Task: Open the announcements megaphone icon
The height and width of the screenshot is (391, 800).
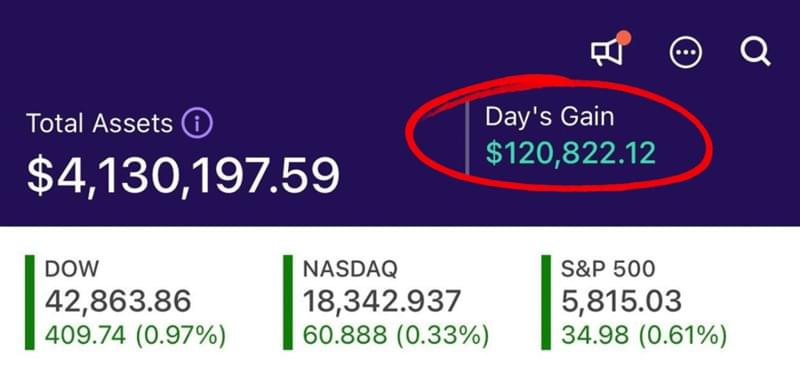Action: tap(607, 52)
